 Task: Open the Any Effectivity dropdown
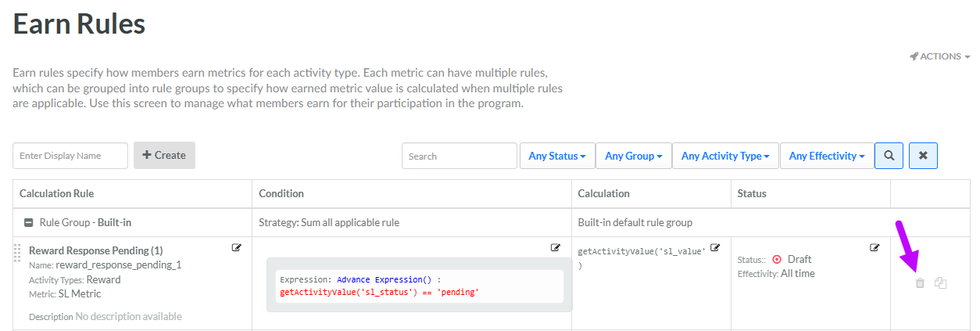[826, 156]
